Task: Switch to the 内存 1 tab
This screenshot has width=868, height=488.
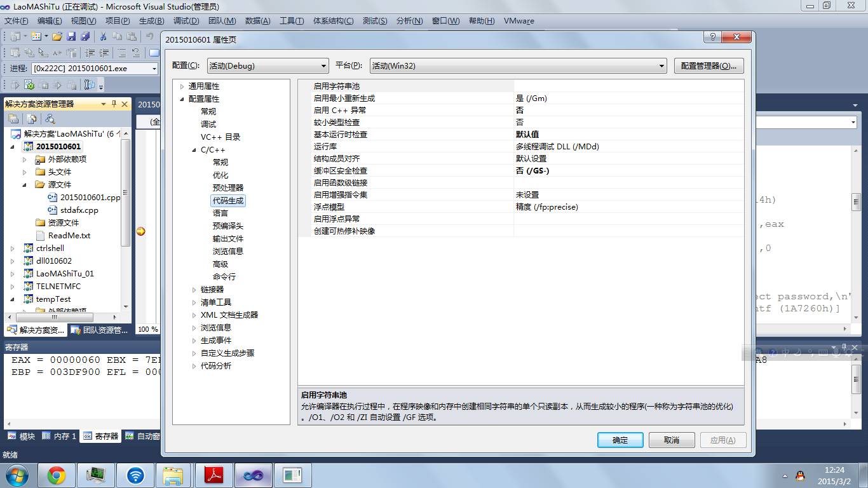Action: pyautogui.click(x=60, y=437)
